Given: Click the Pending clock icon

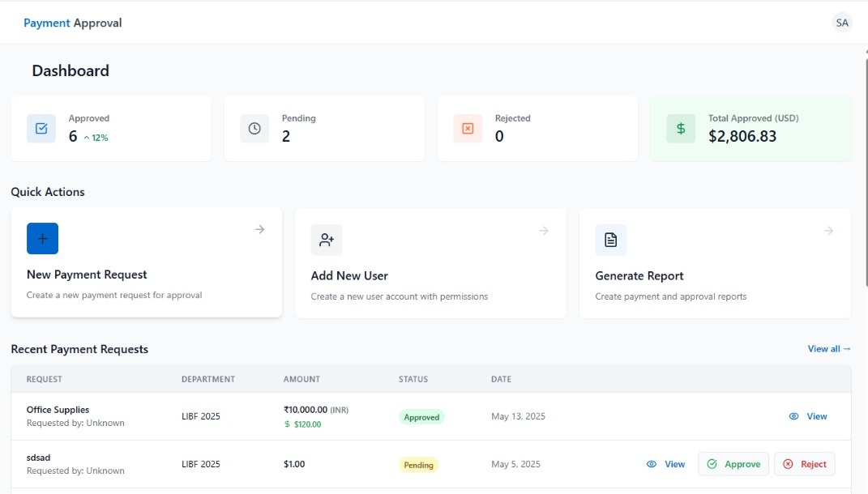Looking at the screenshot, I should [x=254, y=129].
